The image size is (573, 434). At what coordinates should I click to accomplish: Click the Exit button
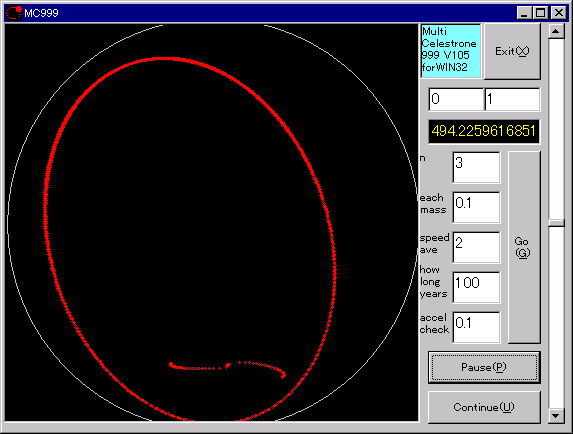512,51
